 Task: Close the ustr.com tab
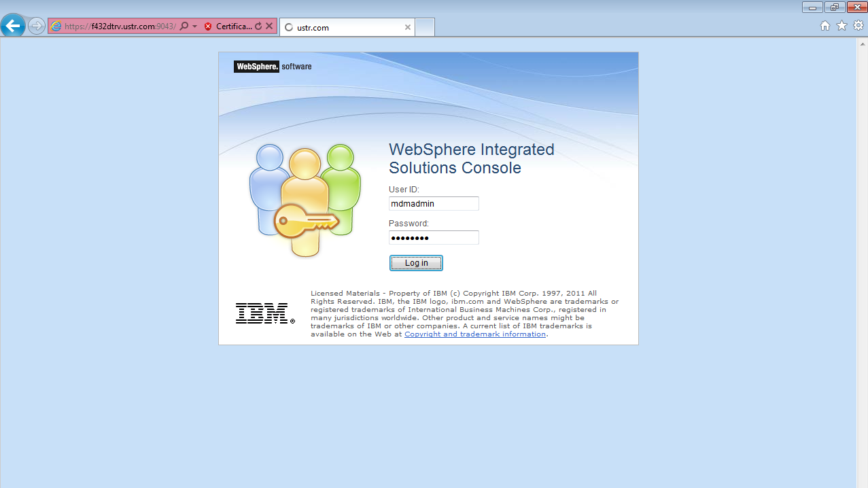point(408,27)
